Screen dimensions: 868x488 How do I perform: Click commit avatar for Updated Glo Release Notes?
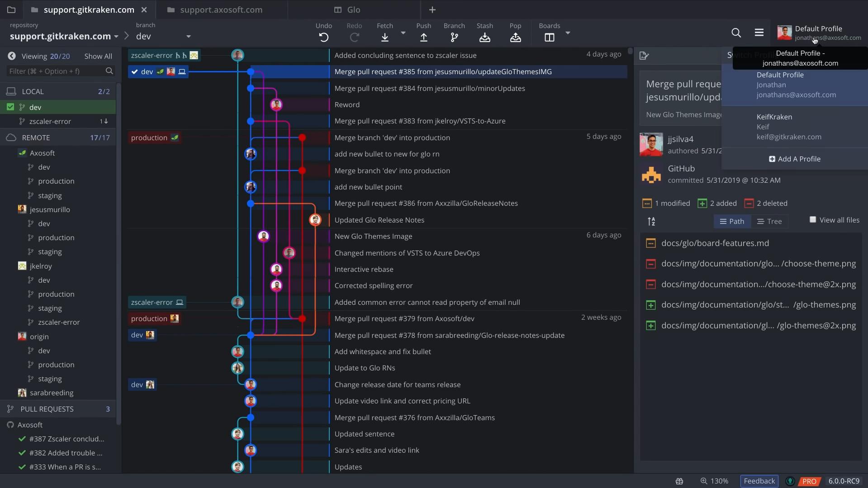click(315, 220)
